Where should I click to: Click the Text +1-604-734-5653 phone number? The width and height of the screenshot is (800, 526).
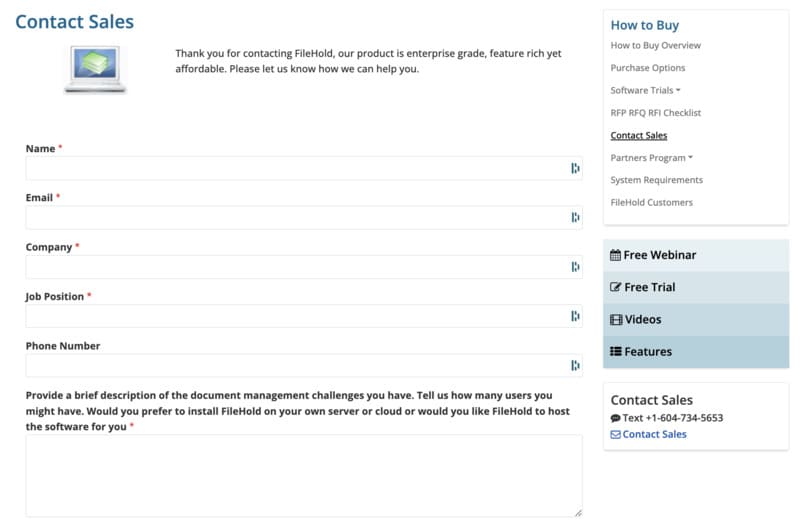pos(672,418)
